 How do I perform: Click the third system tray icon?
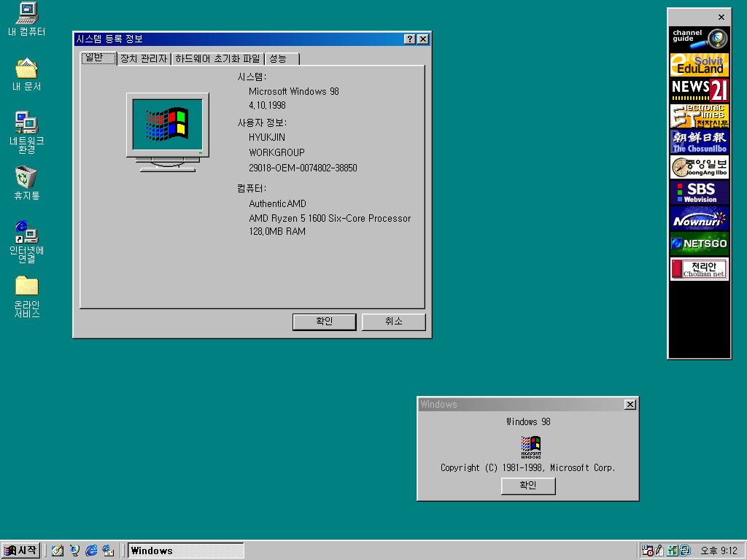tap(672, 551)
